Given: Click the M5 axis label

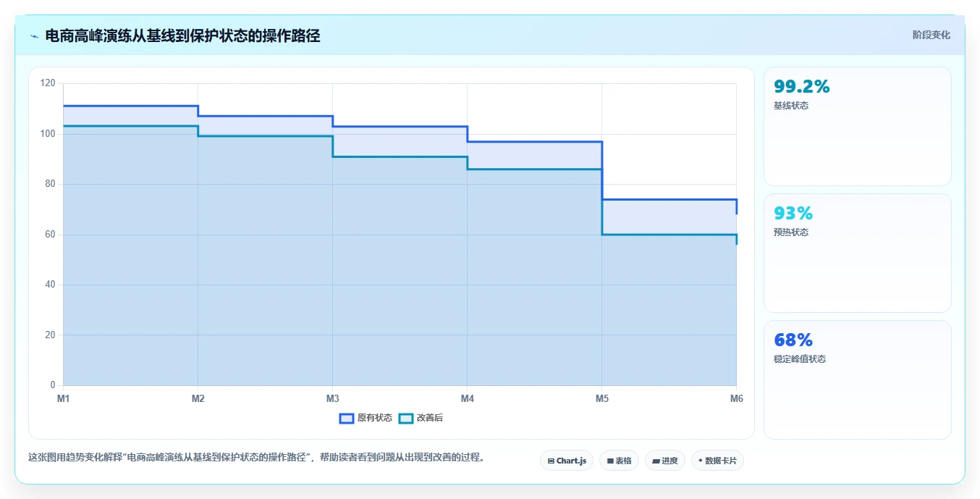Looking at the screenshot, I should click(601, 398).
